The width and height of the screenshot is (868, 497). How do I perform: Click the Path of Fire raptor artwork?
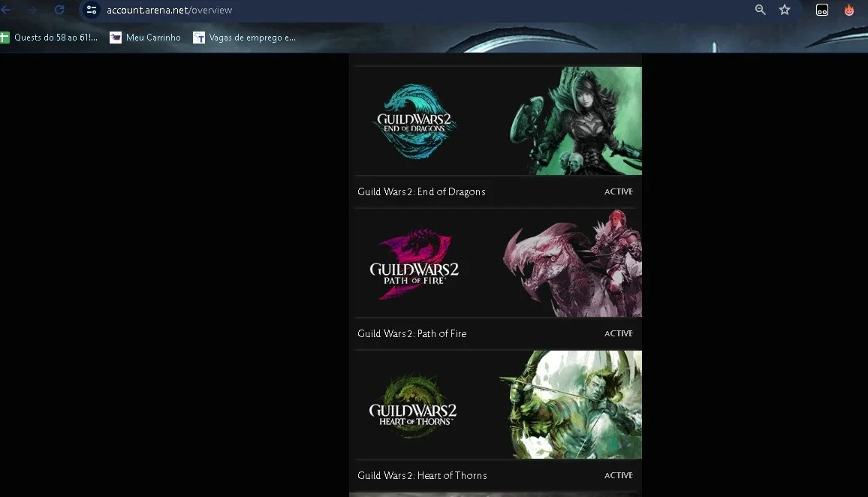572,263
